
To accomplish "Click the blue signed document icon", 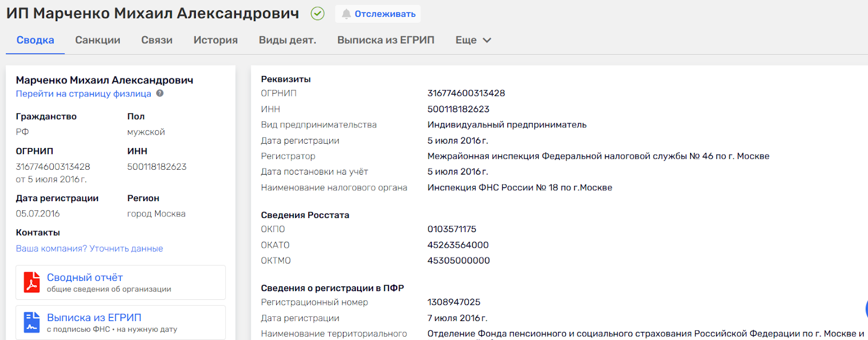I will (x=32, y=322).
